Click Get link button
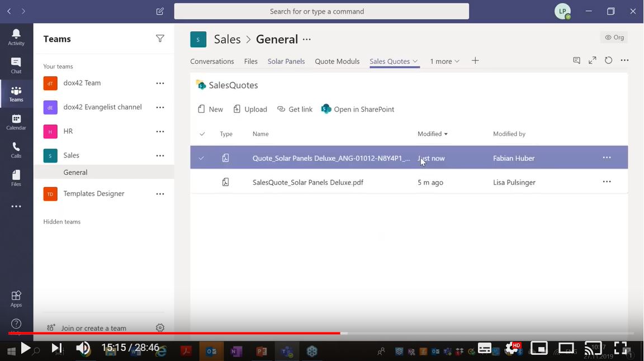Viewport: 644px width, 361px height. point(295,109)
